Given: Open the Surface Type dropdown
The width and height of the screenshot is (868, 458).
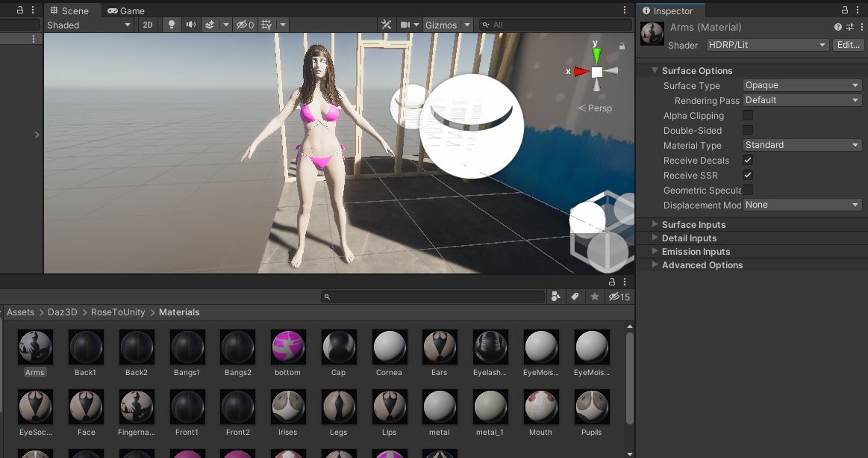Looking at the screenshot, I should pyautogui.click(x=802, y=85).
